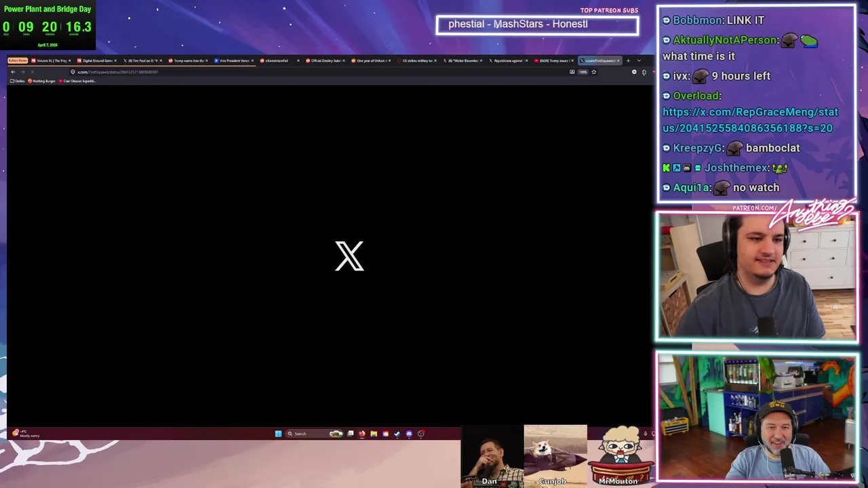Switch to the 'Digital Ground Game' tab

97,60
